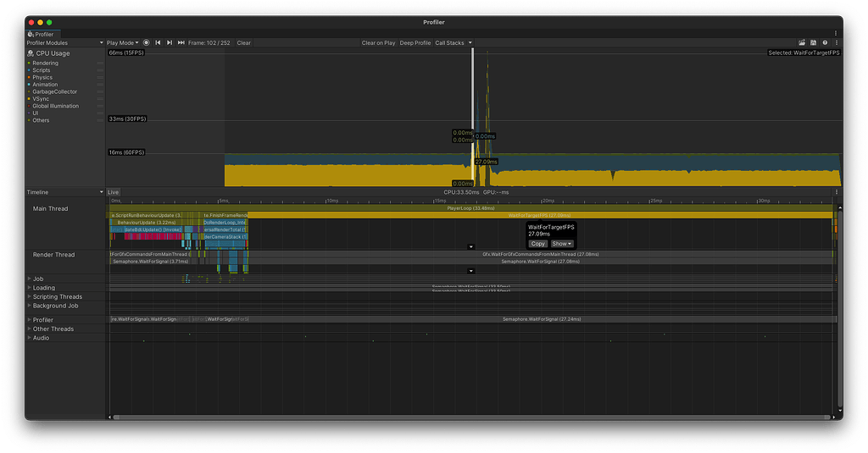The image size is (868, 453).
Task: Open the profiler help icon
Action: [825, 42]
